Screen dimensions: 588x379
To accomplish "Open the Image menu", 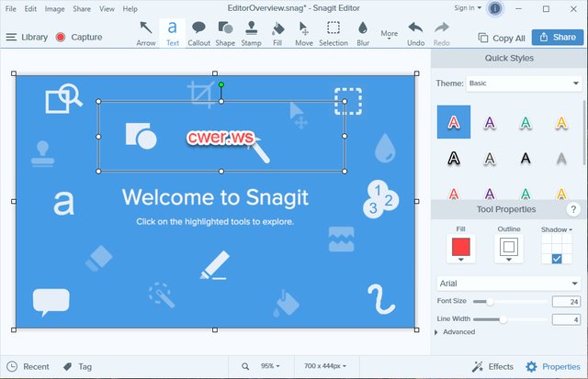I will [x=57, y=8].
